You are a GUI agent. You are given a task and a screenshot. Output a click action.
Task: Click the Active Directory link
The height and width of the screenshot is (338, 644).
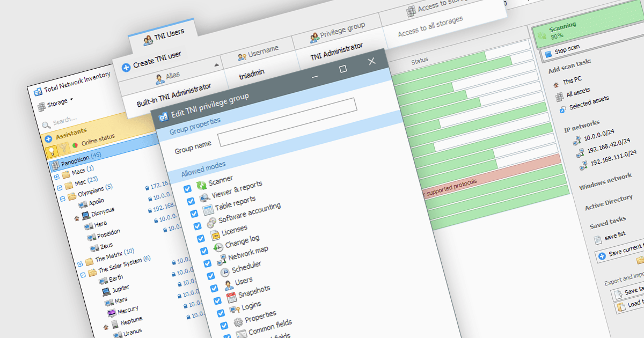tap(609, 202)
